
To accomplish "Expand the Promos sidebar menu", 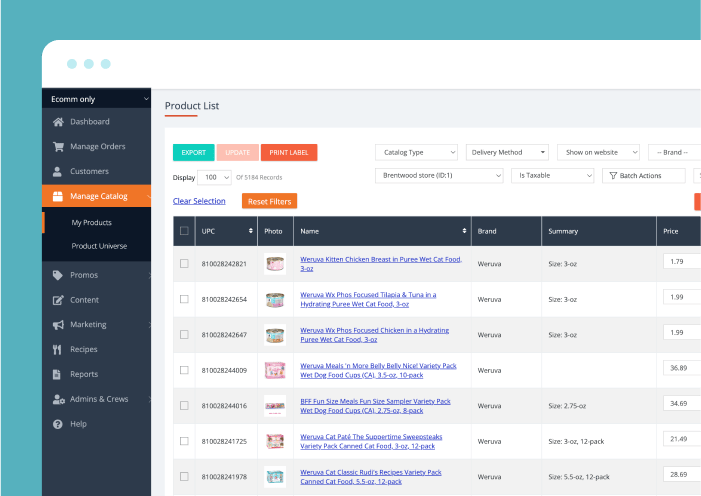I will tap(97, 275).
